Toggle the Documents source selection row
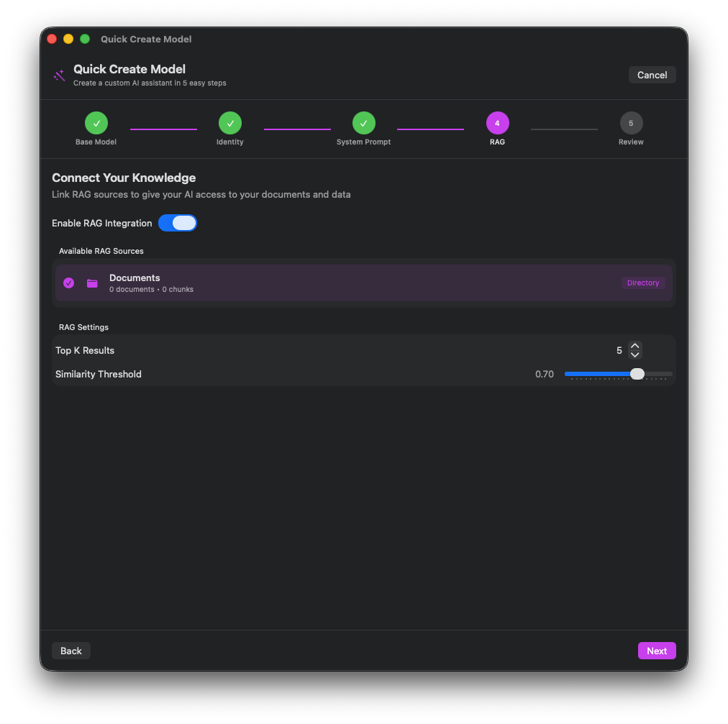Viewport: 728px width, 724px height. (363, 283)
